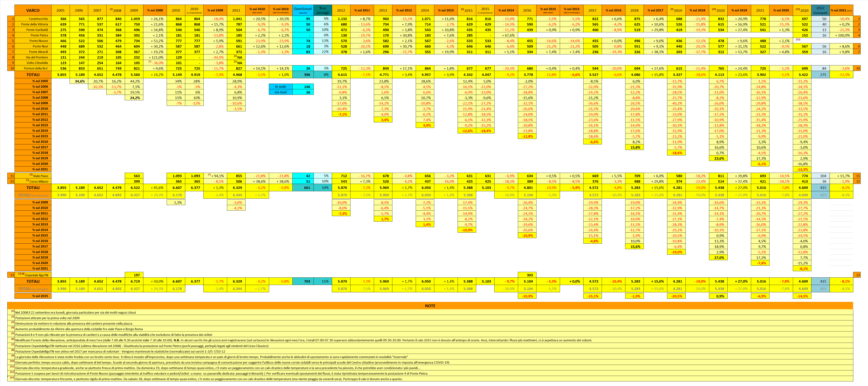Select Castelvecchio 2011 value 1.041
The height and width of the screenshot is (386, 868).
point(236,19)
